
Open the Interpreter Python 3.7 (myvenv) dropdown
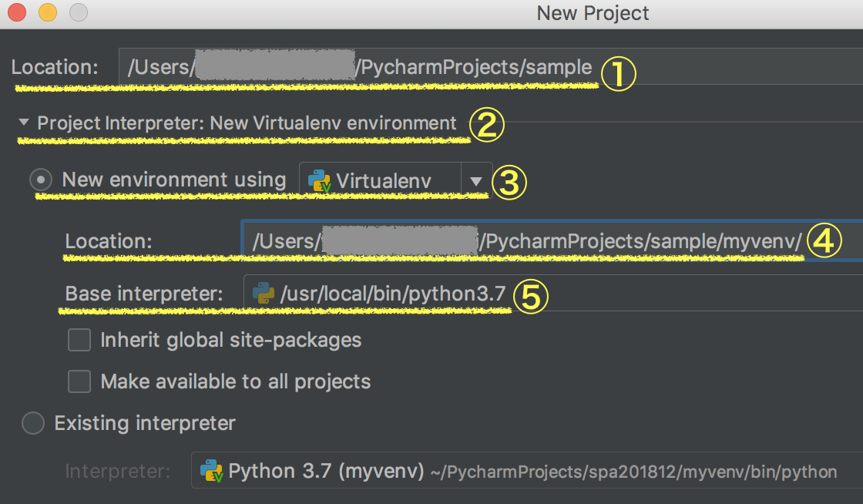tap(527, 470)
